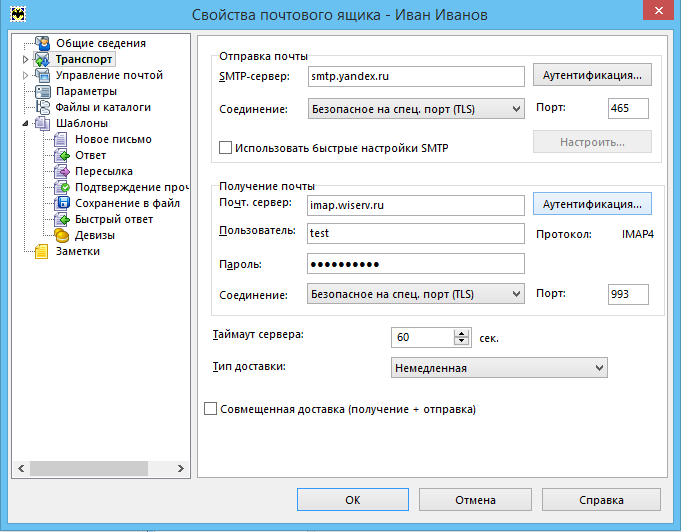Click the Templates (Шаблоны) icon
The width and height of the screenshot is (681, 532).
[x=42, y=123]
